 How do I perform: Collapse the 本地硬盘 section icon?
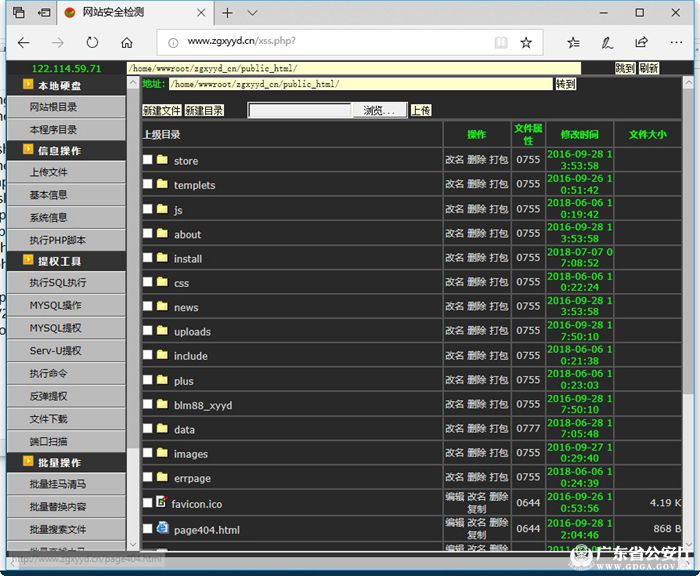(28, 84)
